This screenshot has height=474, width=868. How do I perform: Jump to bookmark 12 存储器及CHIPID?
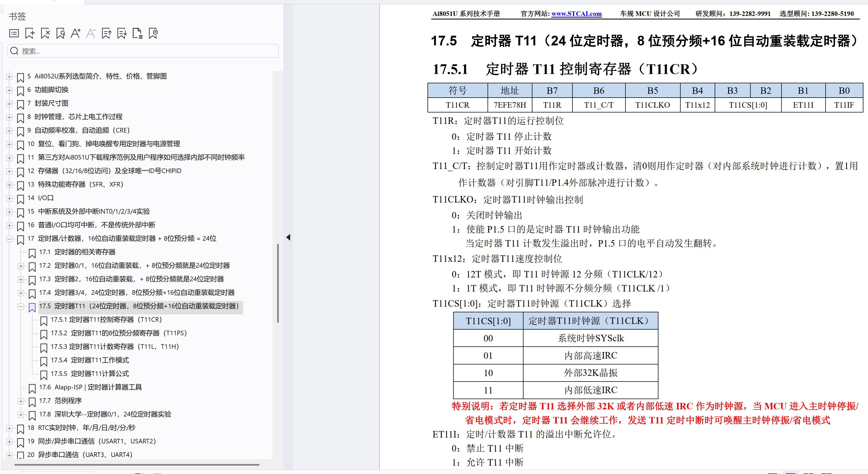[104, 171]
